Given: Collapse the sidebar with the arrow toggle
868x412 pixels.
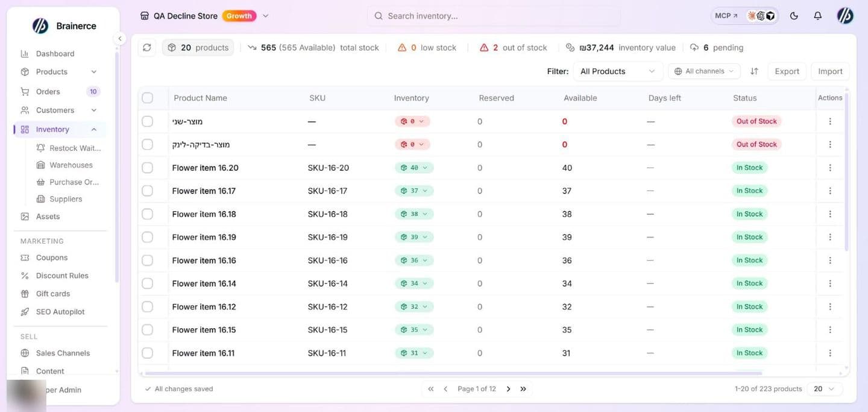Looking at the screenshot, I should 119,39.
